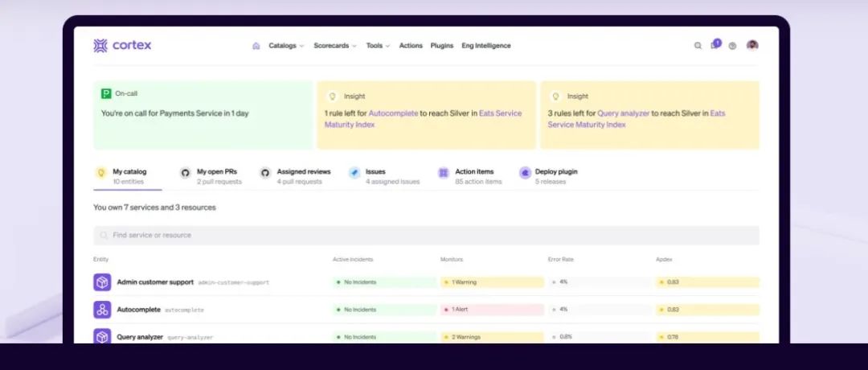Screen dimensions: 868x370
Task: Click No incidents badge for Query analyzer
Action: [x=384, y=337]
